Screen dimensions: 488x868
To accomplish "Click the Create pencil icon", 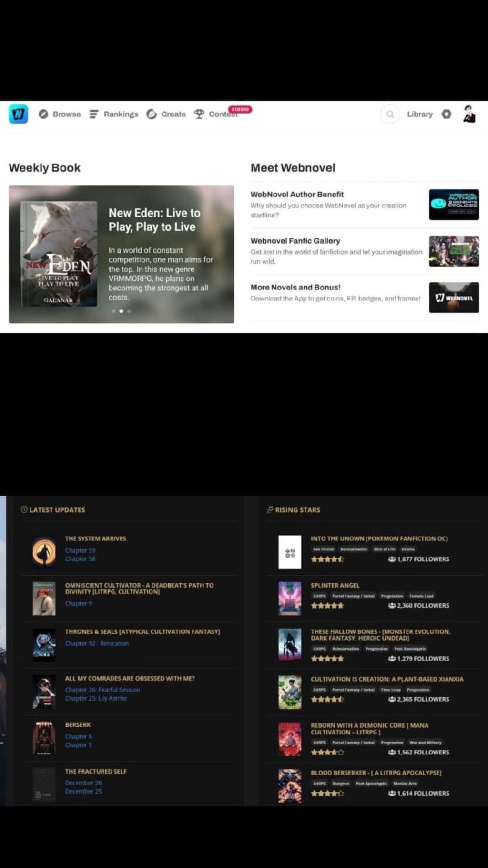I will tap(152, 114).
